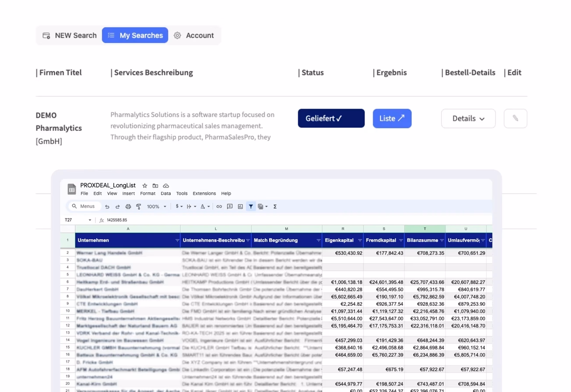Click the Print icon

128,206
